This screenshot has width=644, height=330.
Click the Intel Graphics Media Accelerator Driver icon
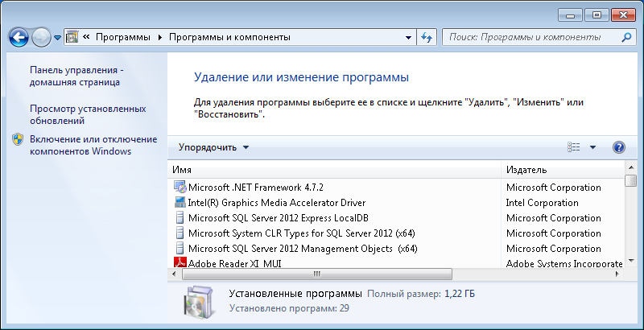[x=180, y=202]
